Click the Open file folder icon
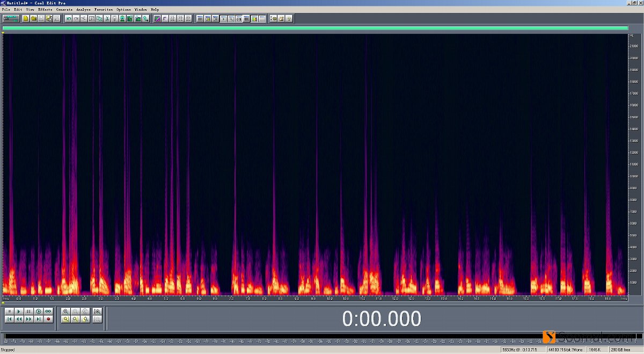The height and width of the screenshot is (354, 644). tap(33, 19)
